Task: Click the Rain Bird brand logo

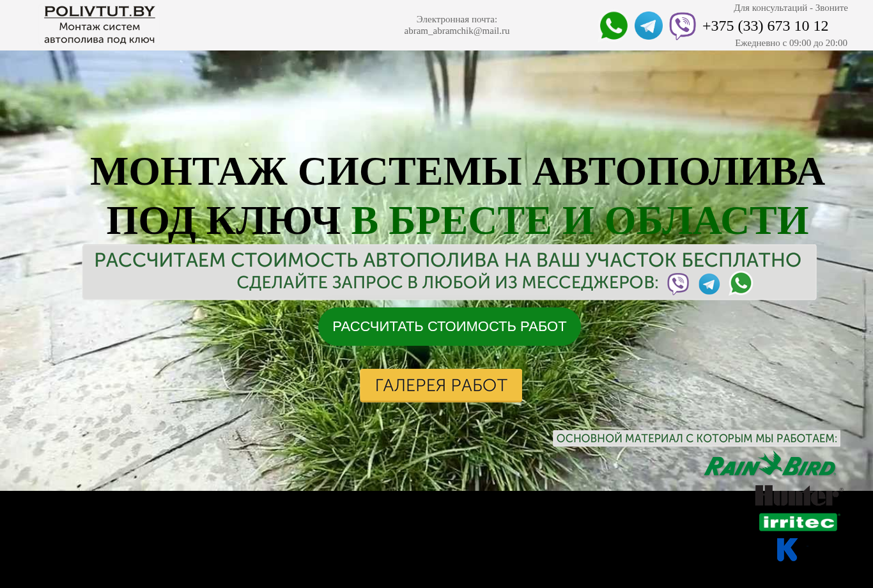Action: click(x=770, y=465)
